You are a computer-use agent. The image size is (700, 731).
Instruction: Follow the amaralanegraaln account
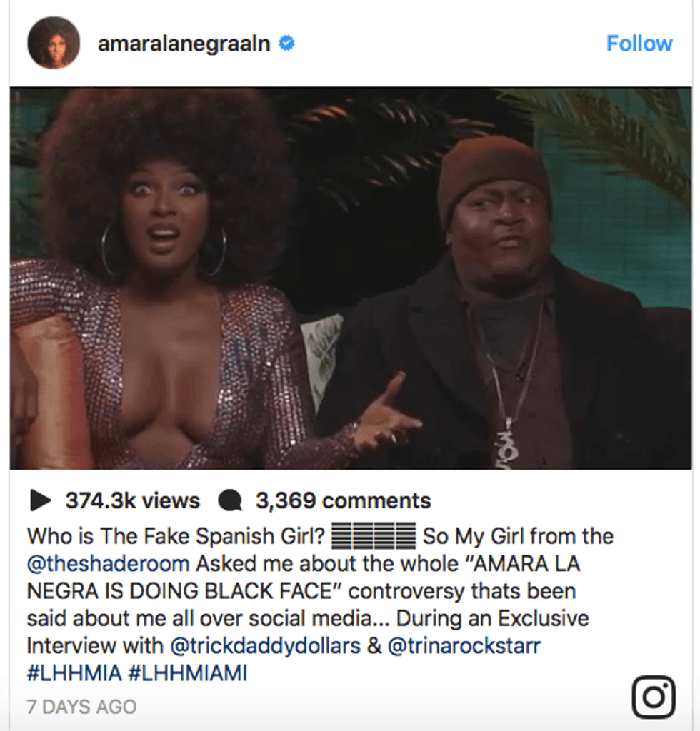(x=639, y=44)
